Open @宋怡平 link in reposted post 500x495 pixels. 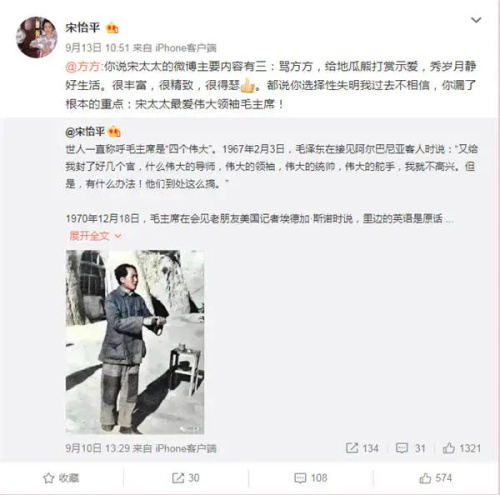(85, 132)
